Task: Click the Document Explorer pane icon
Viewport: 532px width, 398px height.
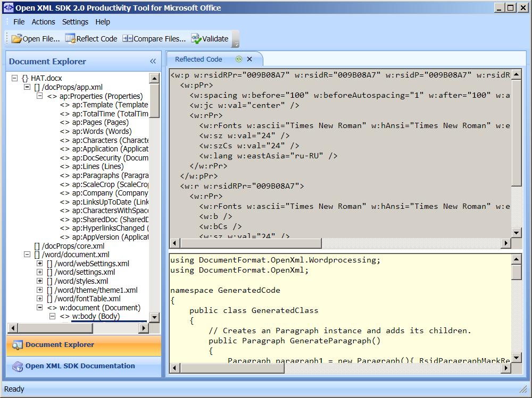Action: [x=17, y=345]
